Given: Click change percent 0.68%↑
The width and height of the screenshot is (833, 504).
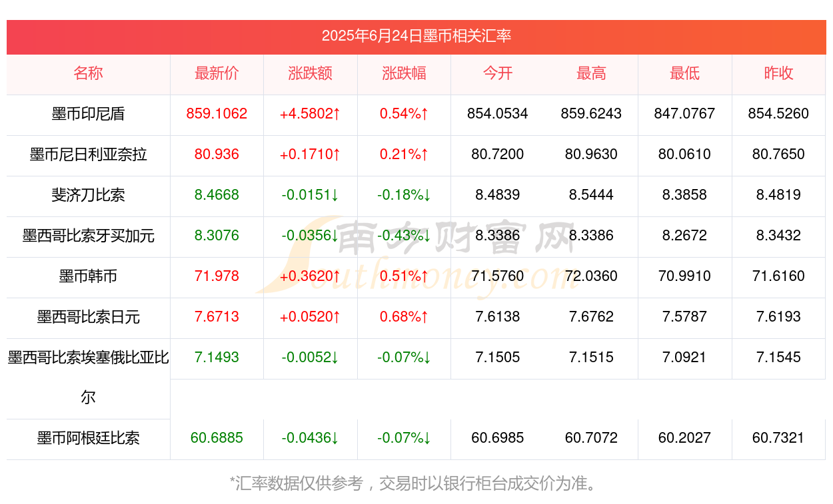Looking at the screenshot, I should pyautogui.click(x=404, y=317).
